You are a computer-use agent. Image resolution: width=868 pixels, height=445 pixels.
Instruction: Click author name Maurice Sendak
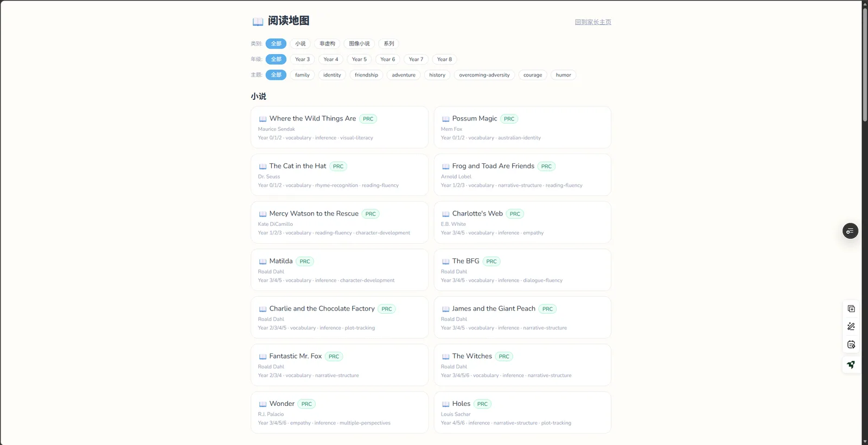(277, 129)
